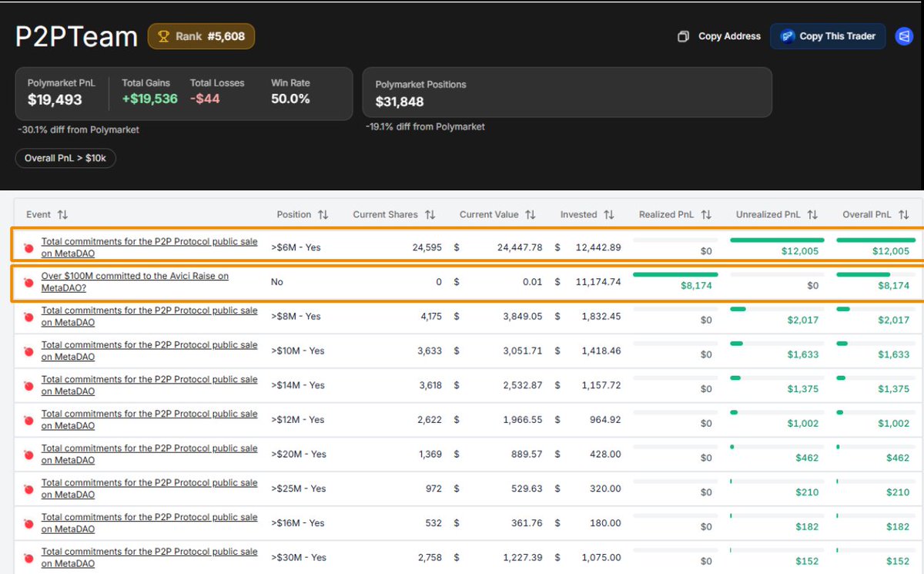Image resolution: width=924 pixels, height=574 pixels.
Task: Click the red market icon in the >$6M row
Action: [28, 248]
